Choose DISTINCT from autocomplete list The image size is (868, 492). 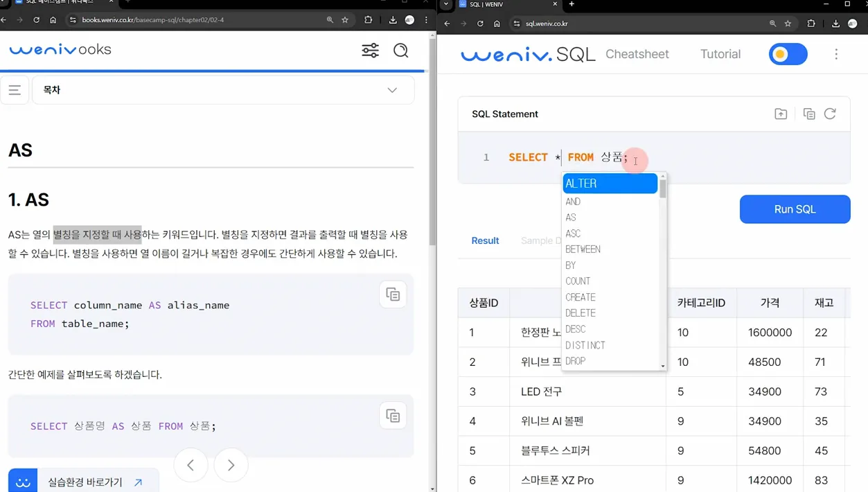pos(610,345)
